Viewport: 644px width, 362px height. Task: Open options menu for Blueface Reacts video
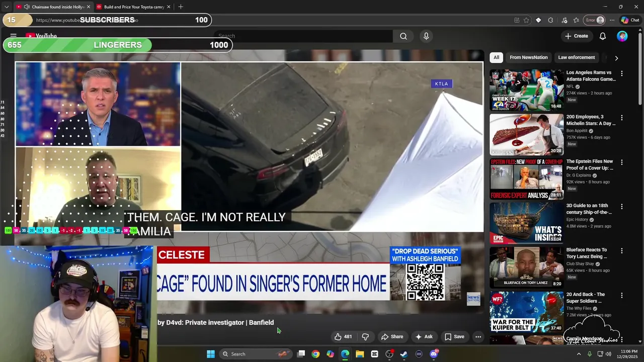621,251
